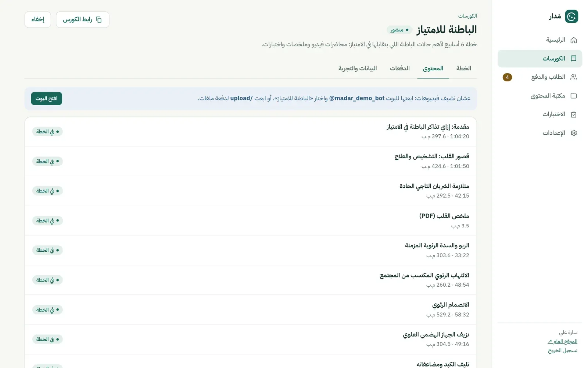Click the users icon beside الطلاب والدفع

[574, 77]
